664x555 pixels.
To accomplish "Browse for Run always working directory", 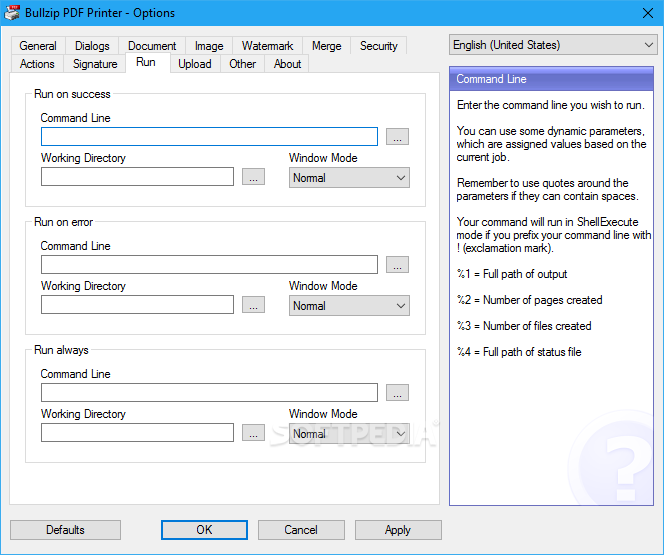I will pos(253,432).
